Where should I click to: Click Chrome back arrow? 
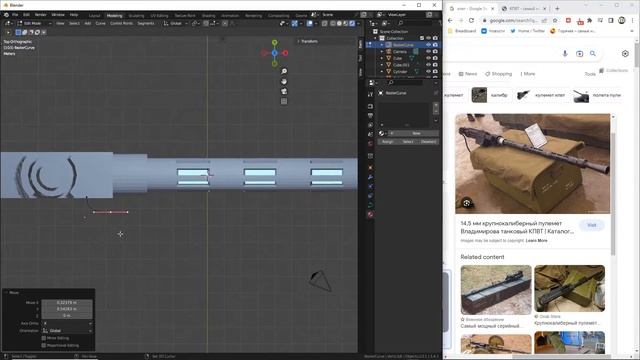tap(450, 20)
